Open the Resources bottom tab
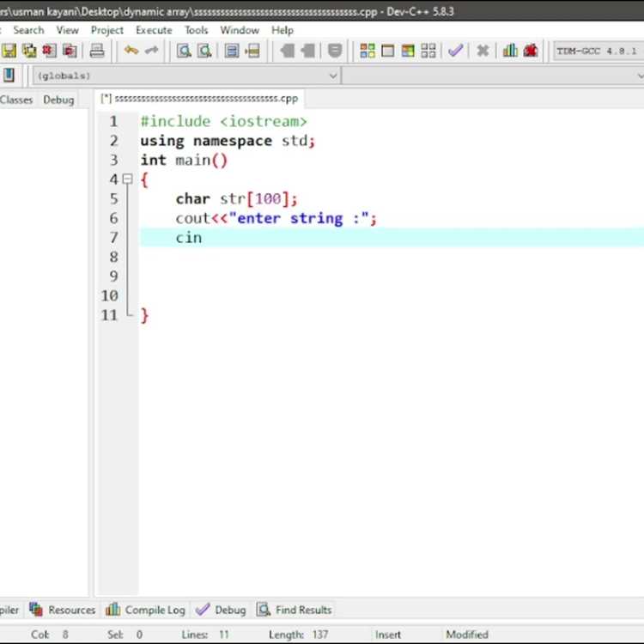This screenshot has height=644, width=644. point(63,610)
